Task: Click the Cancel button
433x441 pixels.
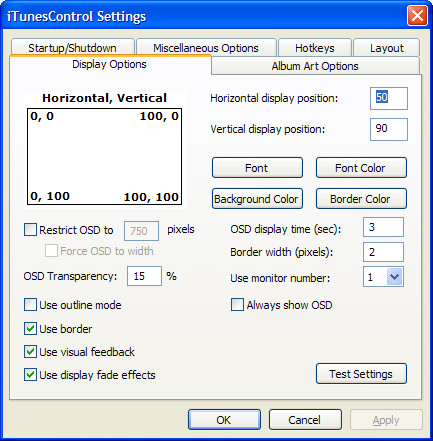Action: (x=305, y=420)
